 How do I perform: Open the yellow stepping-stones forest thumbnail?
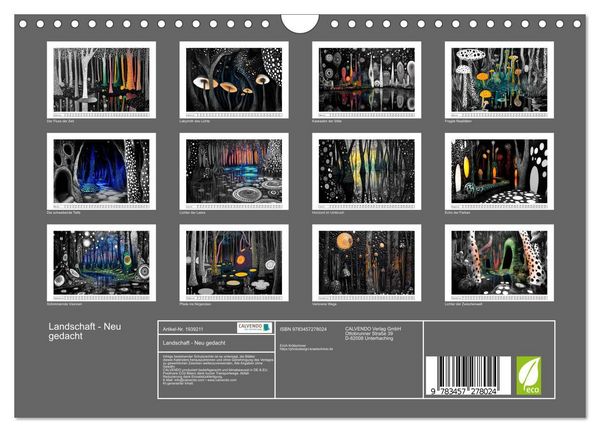(234, 263)
